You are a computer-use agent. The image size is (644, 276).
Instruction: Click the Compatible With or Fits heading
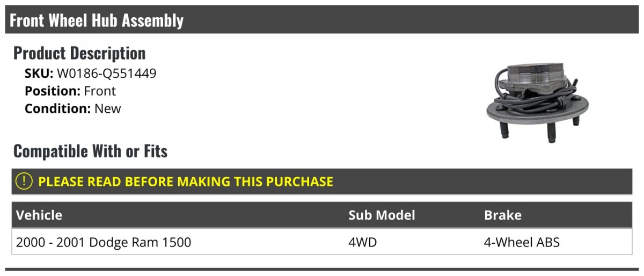(90, 151)
